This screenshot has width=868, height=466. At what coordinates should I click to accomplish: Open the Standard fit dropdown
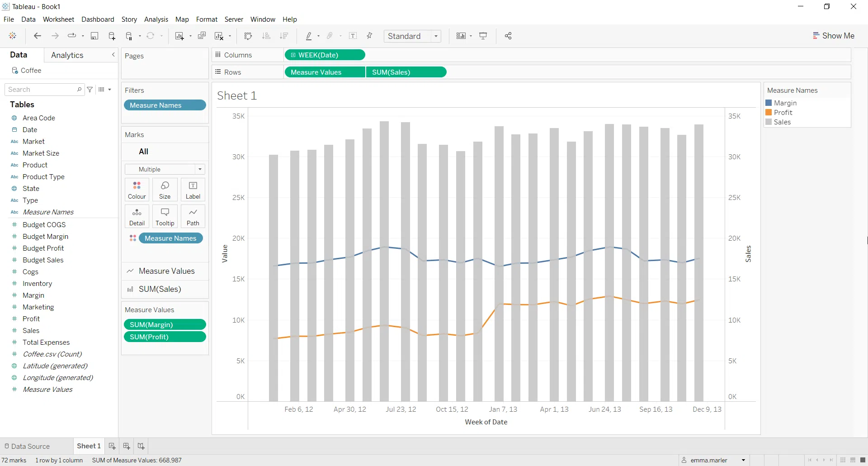coord(435,36)
